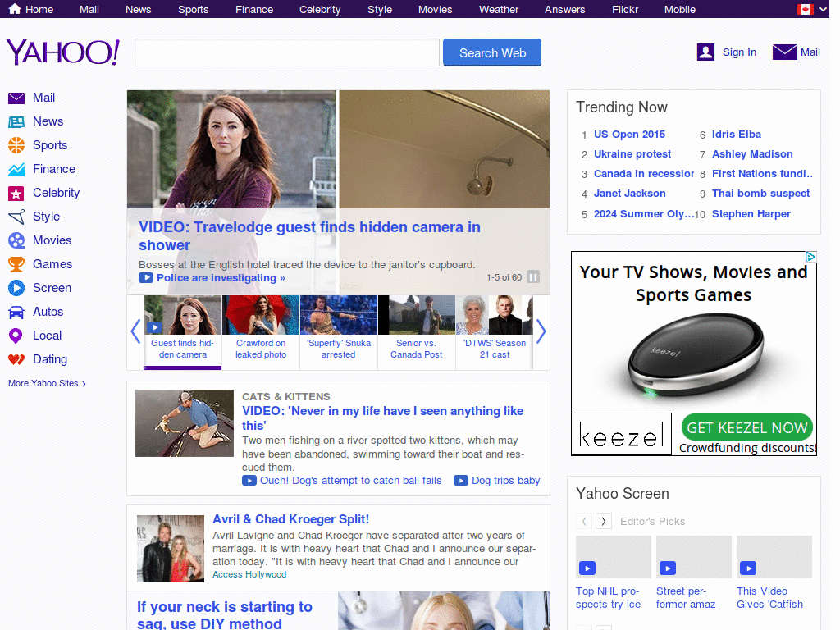Open the Access Hollywood source link
The width and height of the screenshot is (840, 630).
[x=249, y=574]
